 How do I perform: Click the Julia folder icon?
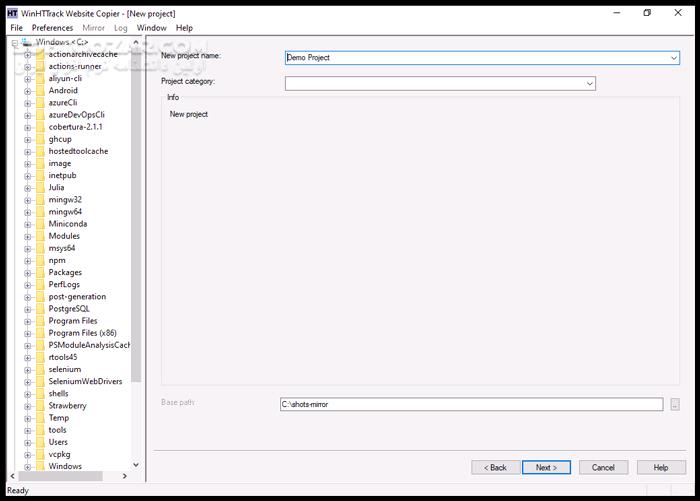pyautogui.click(x=40, y=188)
